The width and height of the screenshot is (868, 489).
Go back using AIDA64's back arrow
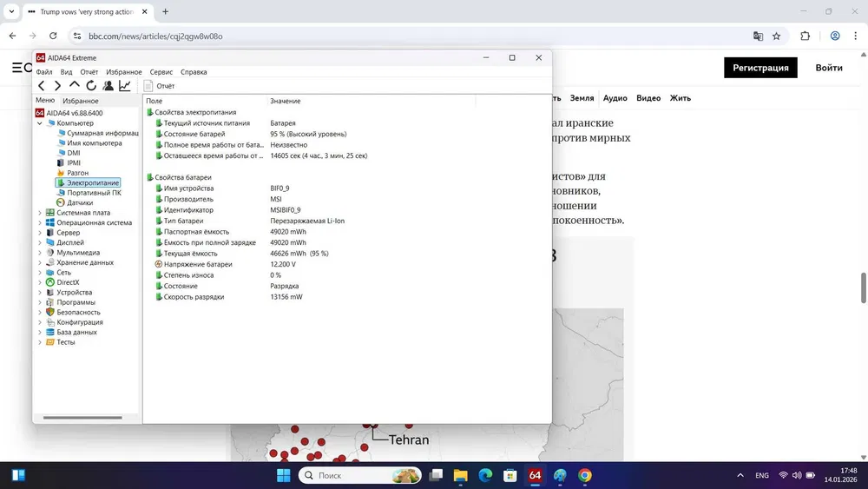(42, 86)
